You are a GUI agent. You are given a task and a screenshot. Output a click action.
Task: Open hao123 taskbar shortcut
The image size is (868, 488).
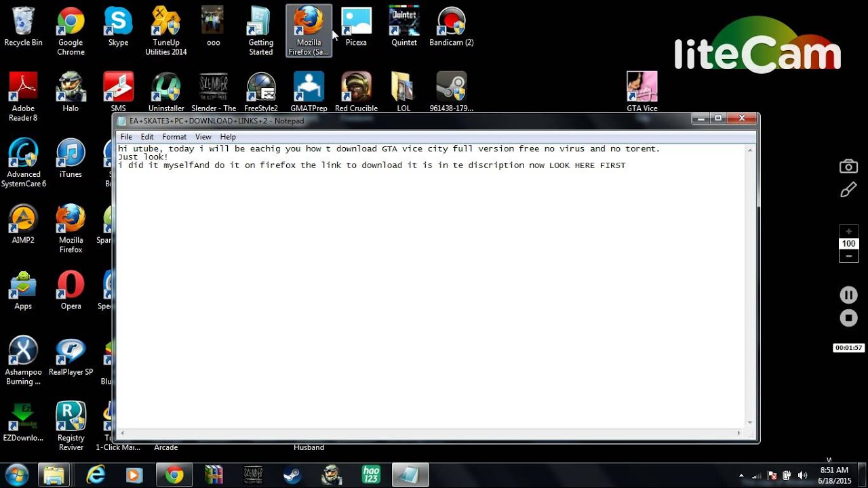tap(371, 475)
